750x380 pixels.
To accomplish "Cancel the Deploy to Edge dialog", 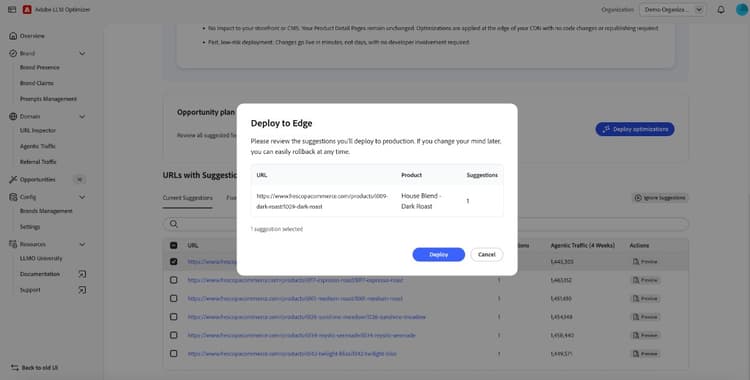I will (486, 255).
